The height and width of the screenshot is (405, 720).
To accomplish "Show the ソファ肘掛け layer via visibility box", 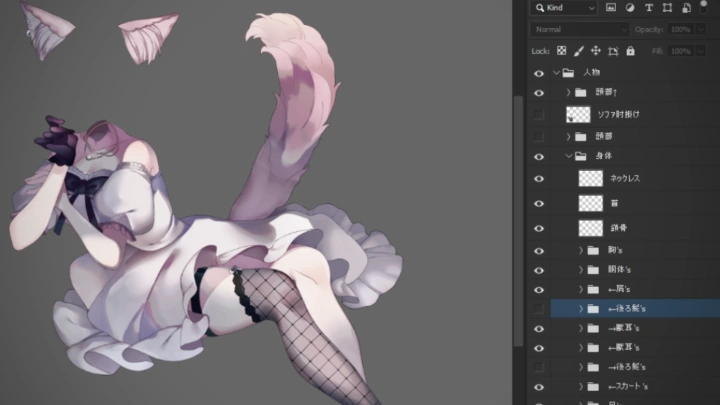I will tap(539, 115).
